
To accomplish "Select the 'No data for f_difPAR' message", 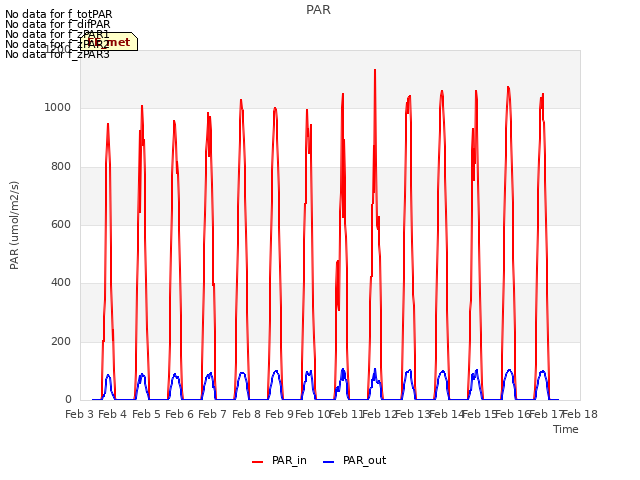I will click(58, 24).
